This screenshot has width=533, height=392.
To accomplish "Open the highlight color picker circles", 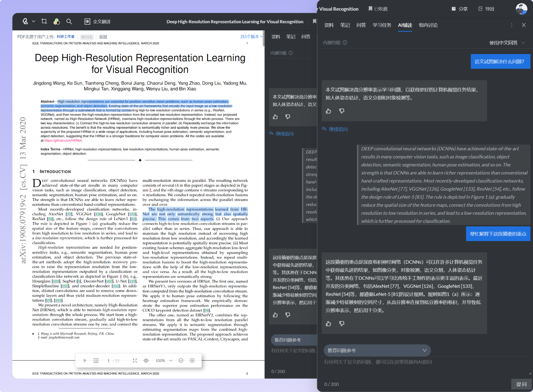I will tap(57, 21).
